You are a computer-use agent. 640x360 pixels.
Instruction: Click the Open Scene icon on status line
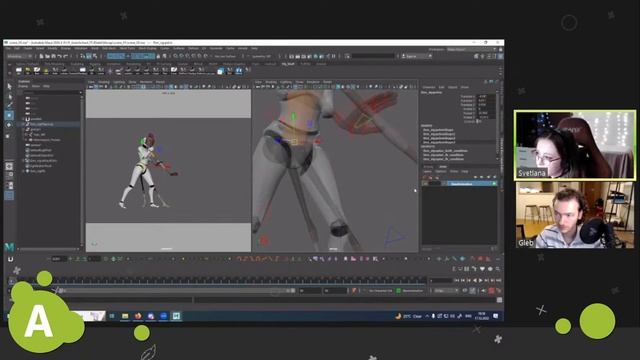(x=47, y=56)
